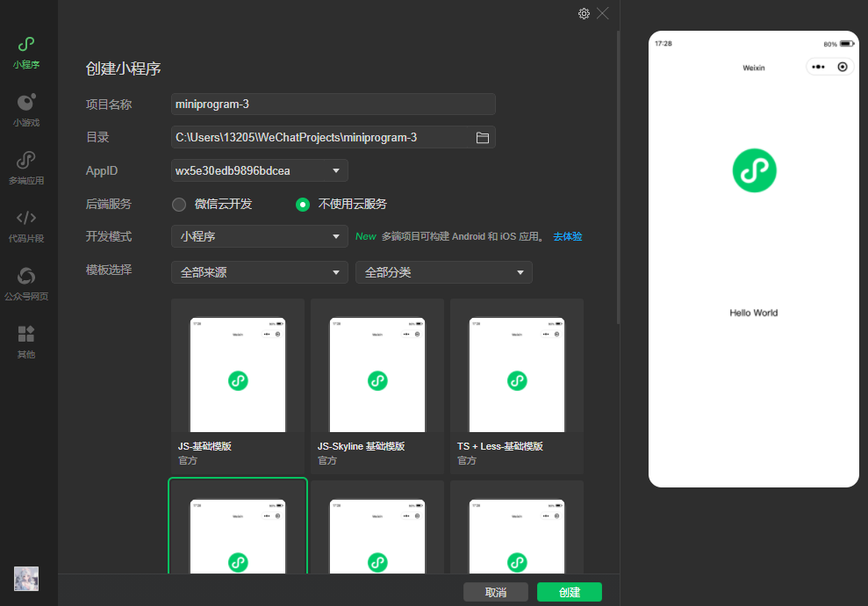Open settings via the gear icon
The height and width of the screenshot is (606, 868).
[x=584, y=13]
